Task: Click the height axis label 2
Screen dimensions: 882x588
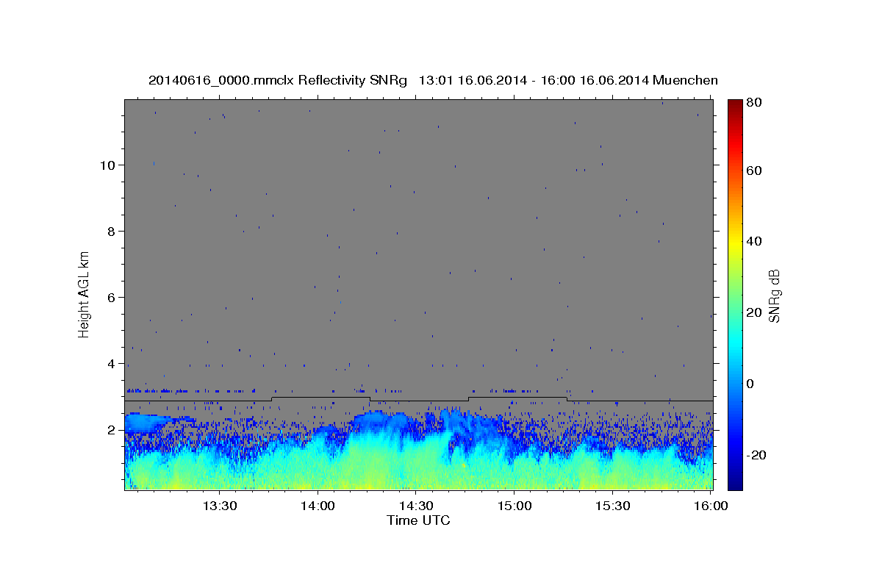Action: point(112,429)
